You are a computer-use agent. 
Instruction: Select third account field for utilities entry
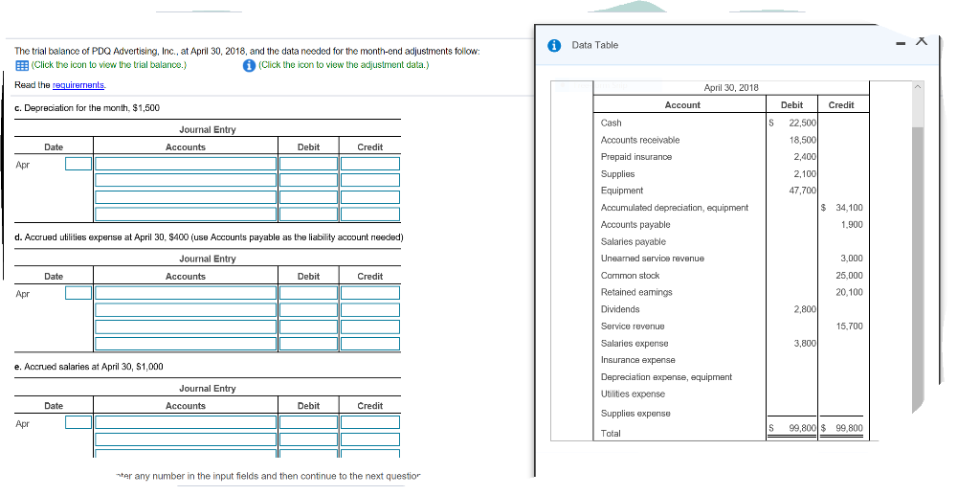(186, 326)
